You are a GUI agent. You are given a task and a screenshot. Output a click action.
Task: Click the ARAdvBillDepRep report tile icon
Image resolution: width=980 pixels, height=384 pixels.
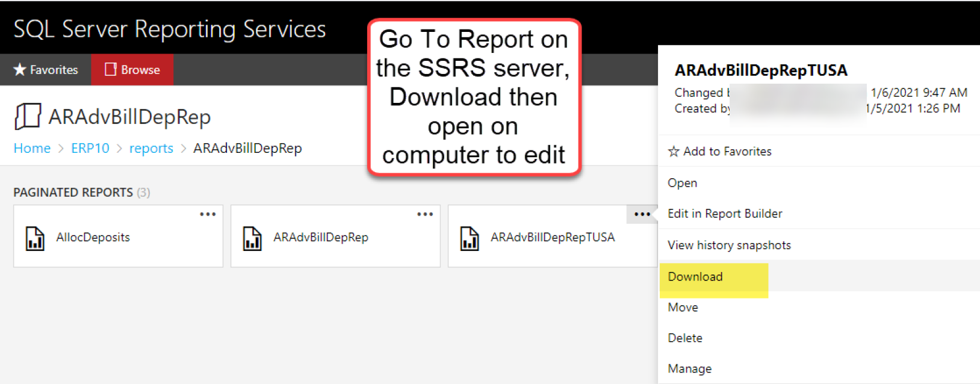pyautogui.click(x=252, y=238)
